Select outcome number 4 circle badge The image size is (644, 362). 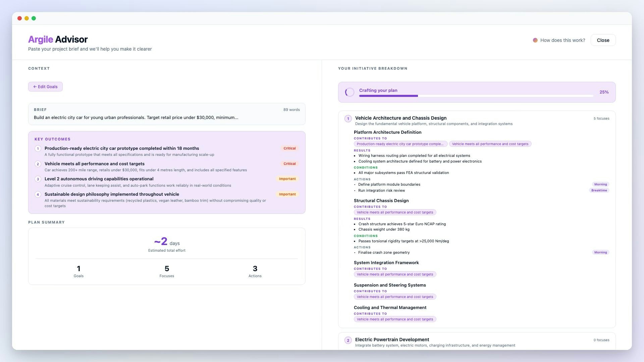click(x=38, y=194)
